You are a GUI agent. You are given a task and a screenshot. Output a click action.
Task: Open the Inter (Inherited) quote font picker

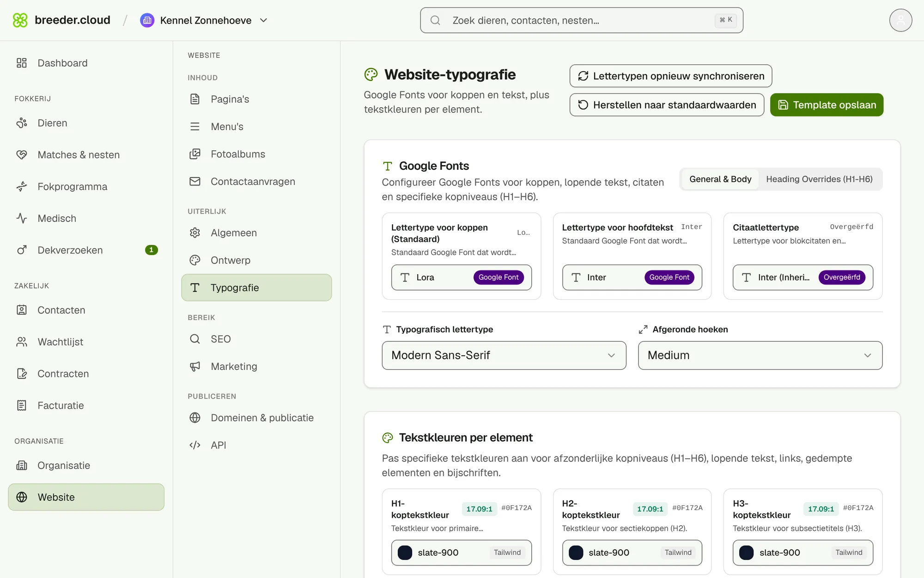pyautogui.click(x=803, y=277)
